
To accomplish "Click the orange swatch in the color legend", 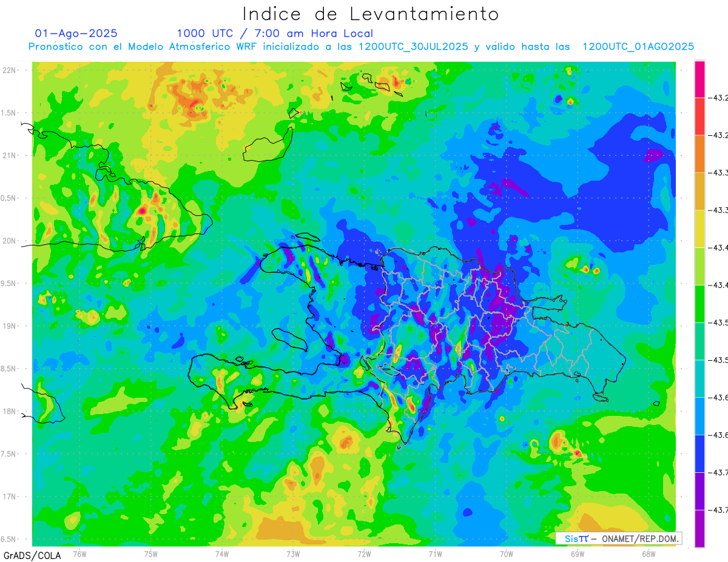I will [699, 154].
